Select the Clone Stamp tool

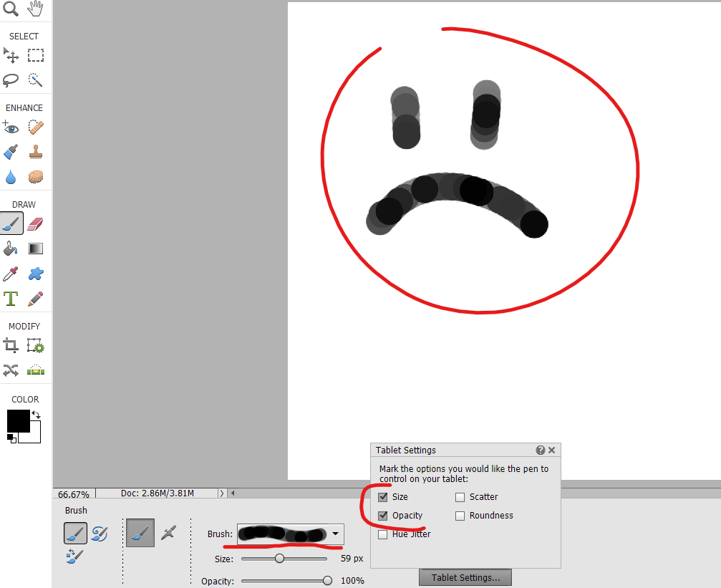coord(34,151)
